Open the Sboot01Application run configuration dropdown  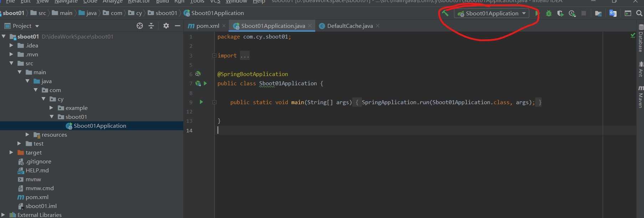click(x=492, y=13)
